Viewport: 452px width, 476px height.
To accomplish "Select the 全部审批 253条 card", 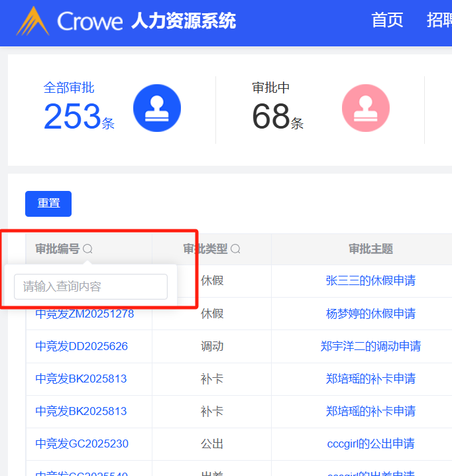I will click(x=112, y=109).
